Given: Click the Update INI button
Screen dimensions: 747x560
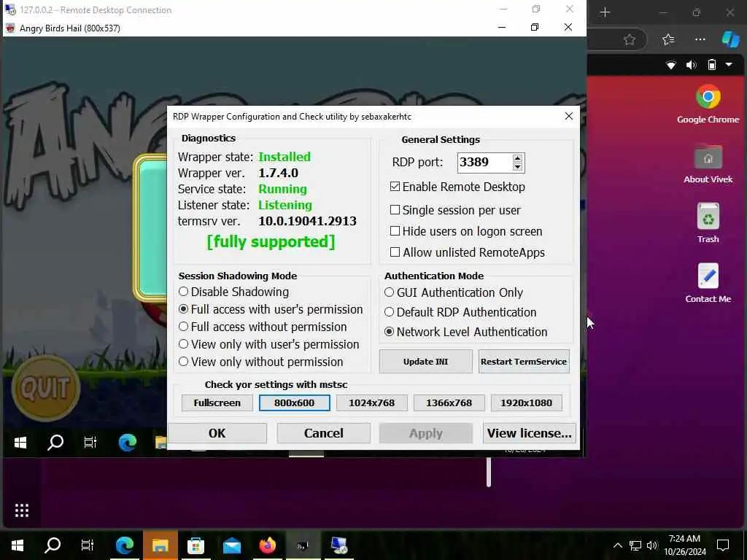Looking at the screenshot, I should click(426, 362).
